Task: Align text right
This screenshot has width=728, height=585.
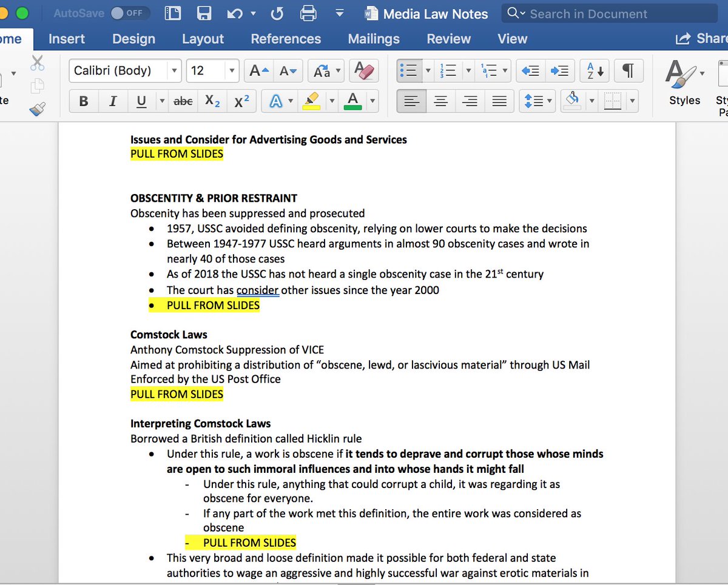Action: tap(470, 101)
